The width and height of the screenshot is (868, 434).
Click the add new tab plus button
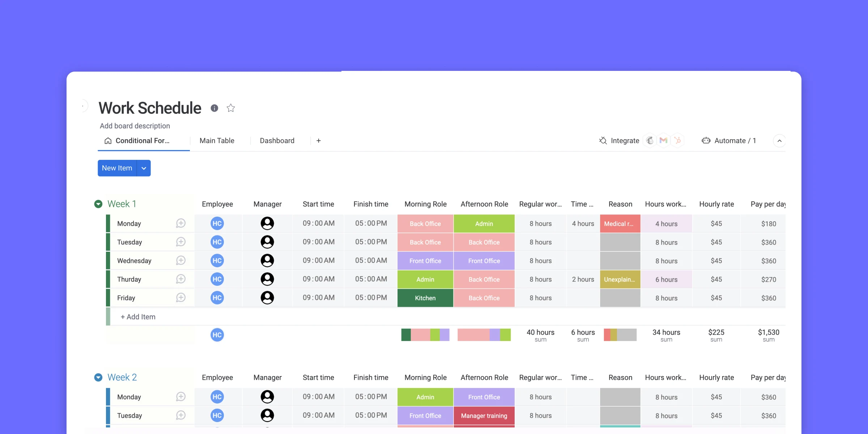pyautogui.click(x=318, y=141)
